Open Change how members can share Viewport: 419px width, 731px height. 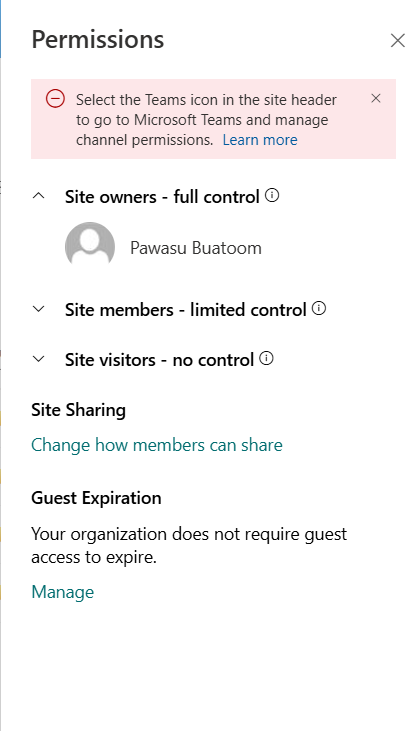click(x=157, y=445)
